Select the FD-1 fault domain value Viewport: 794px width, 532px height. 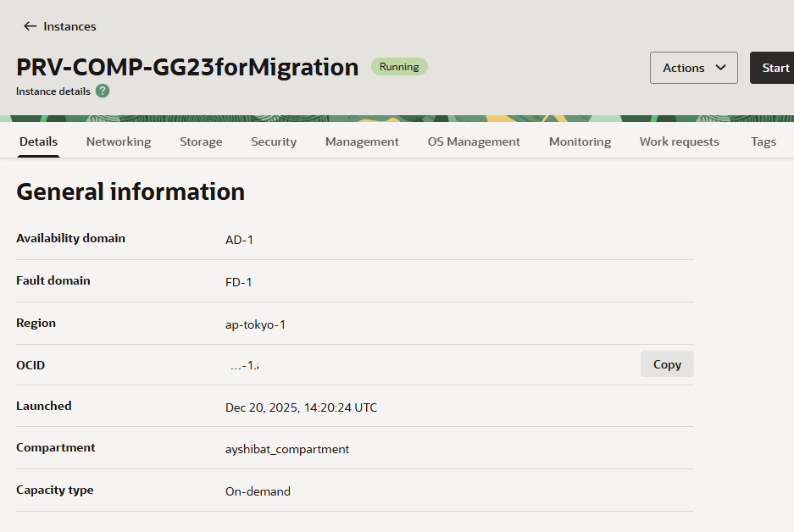(238, 282)
